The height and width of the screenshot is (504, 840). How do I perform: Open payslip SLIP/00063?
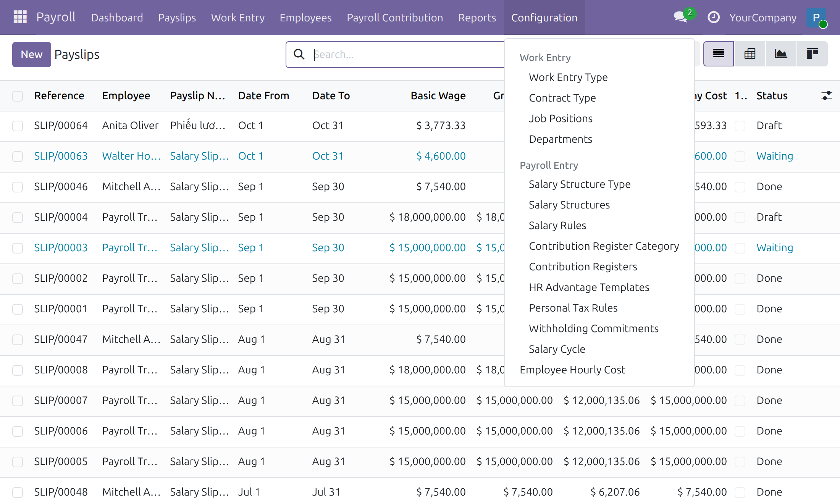[61, 156]
